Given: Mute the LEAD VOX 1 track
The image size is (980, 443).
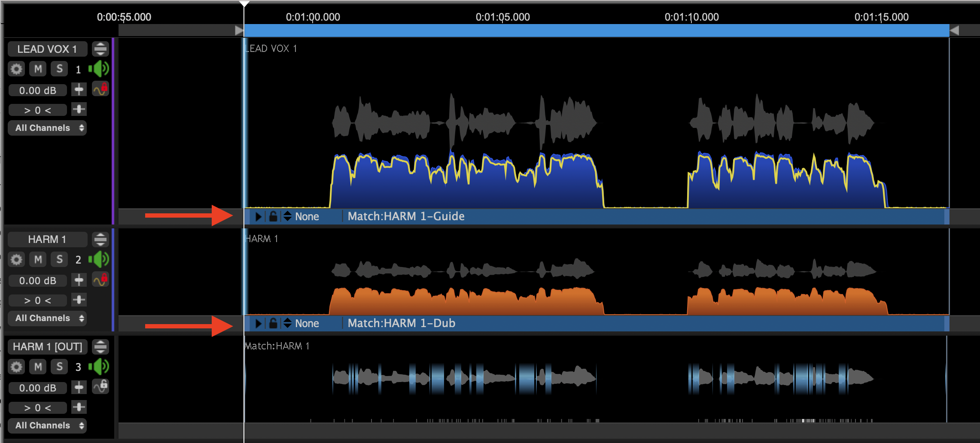Looking at the screenshot, I should tap(38, 69).
